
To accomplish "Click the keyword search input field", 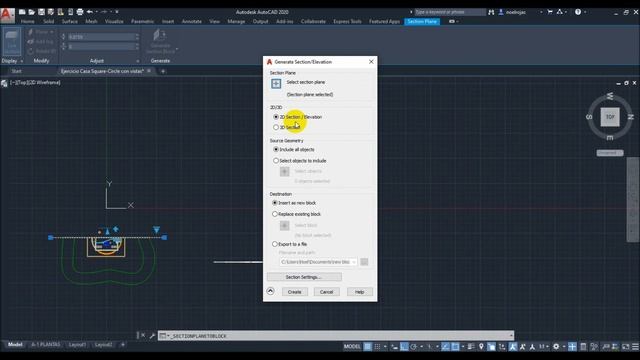I will [450, 12].
